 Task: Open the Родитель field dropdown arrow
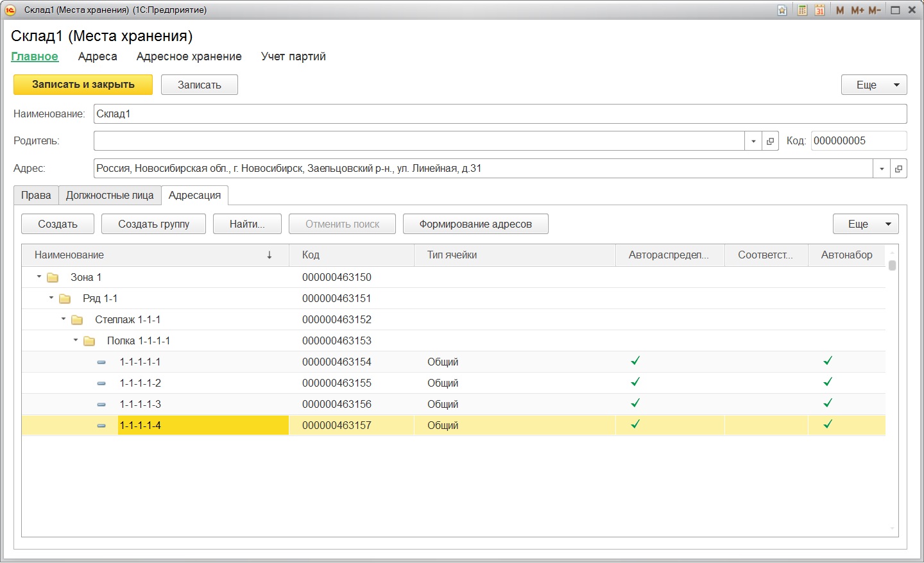point(753,141)
